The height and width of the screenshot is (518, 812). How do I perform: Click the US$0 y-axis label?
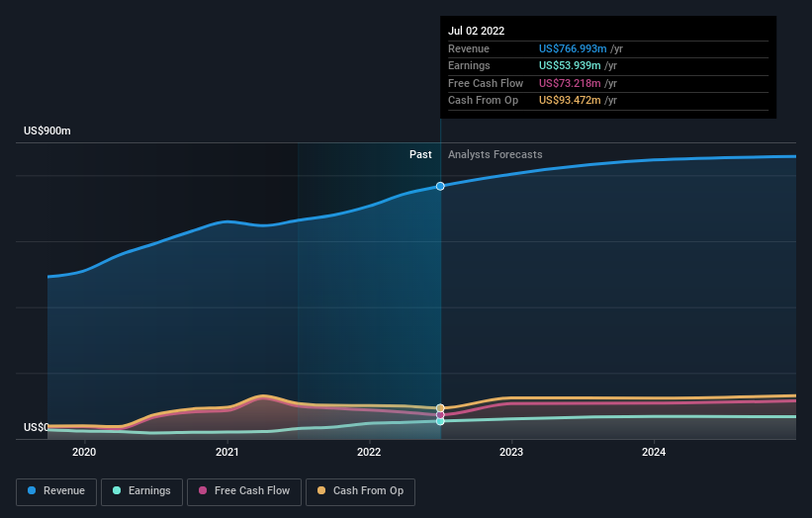tap(36, 427)
